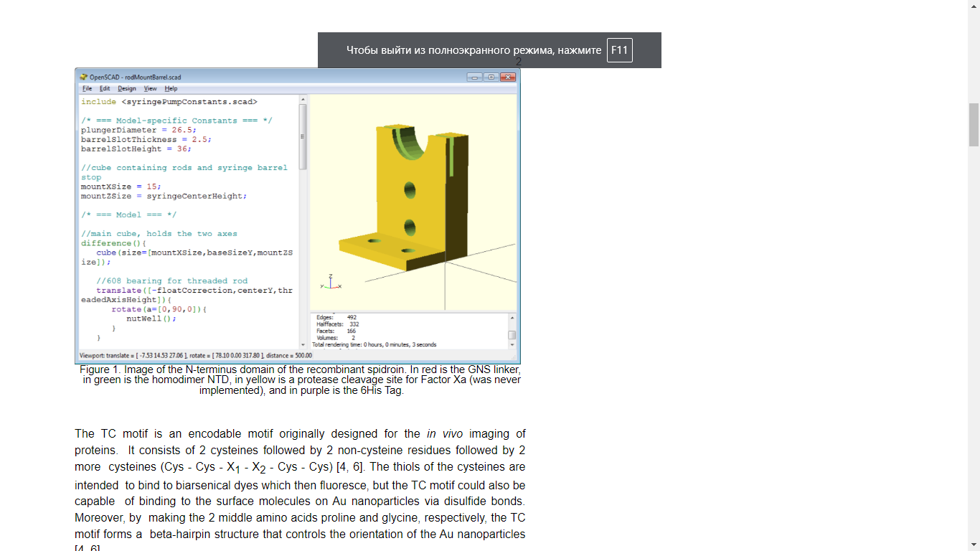The width and height of the screenshot is (980, 551).
Task: Click the console output scroll-up arrow
Action: pos(512,318)
